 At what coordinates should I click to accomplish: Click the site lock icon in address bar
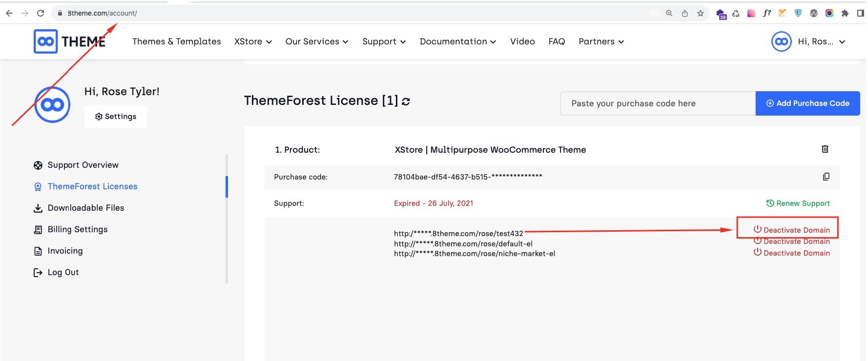coord(60,13)
